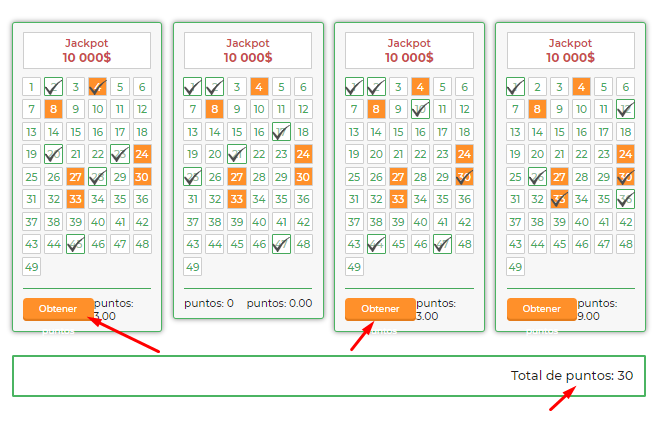672x422 pixels.
Task: Select number 40 on third ticket
Action: pos(420,222)
